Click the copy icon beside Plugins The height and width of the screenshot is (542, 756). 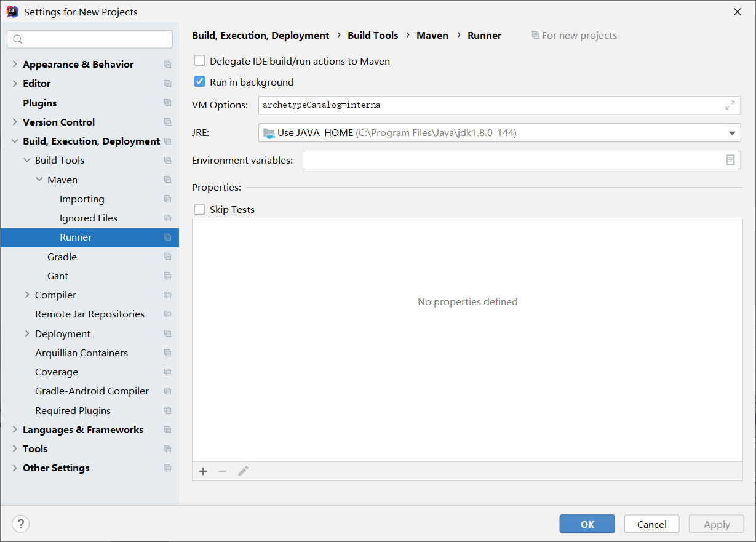point(167,103)
